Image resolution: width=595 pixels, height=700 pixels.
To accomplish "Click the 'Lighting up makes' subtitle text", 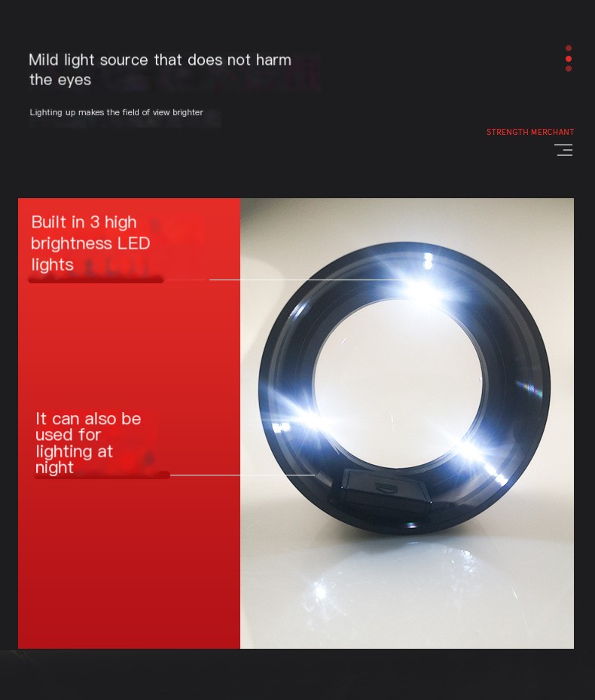I will (117, 112).
